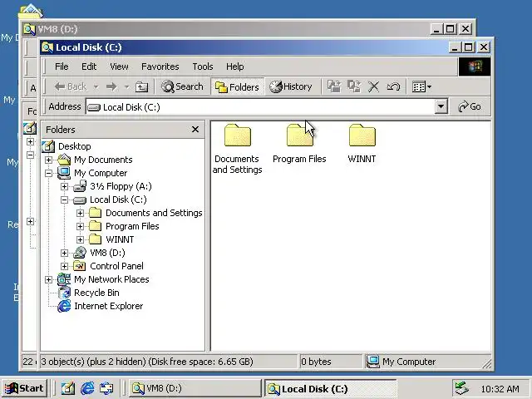The height and width of the screenshot is (399, 532).
Task: Open the Forward history dropdown arrow
Action: pos(126,86)
